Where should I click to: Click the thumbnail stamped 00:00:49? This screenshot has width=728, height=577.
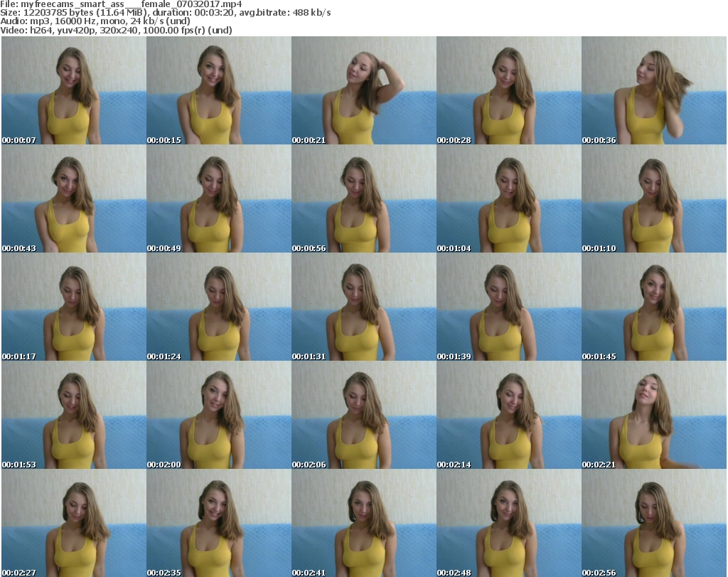(x=219, y=198)
